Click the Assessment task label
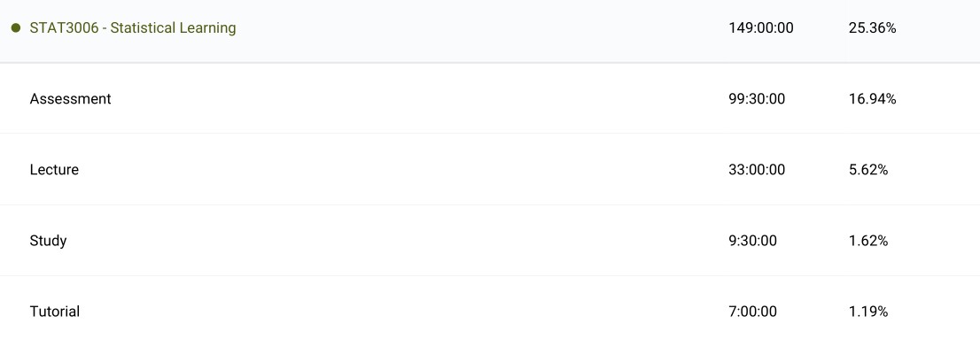Viewport: 980px width, 339px height. point(71,98)
